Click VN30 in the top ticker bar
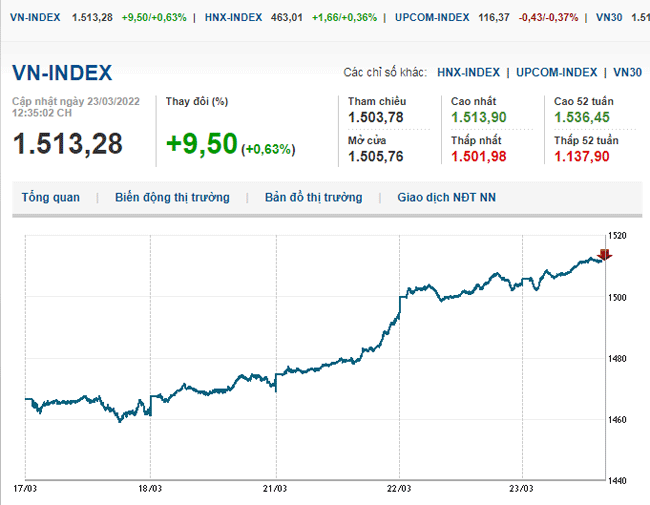 click(608, 17)
